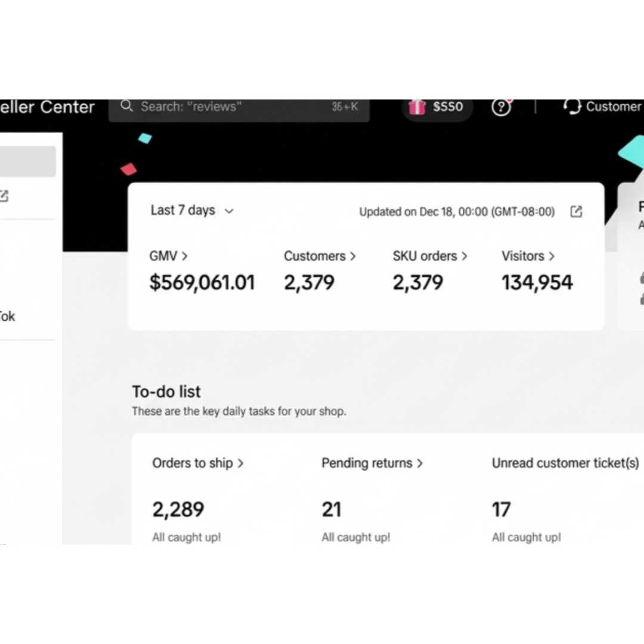Open the Visitors metric details

(528, 256)
